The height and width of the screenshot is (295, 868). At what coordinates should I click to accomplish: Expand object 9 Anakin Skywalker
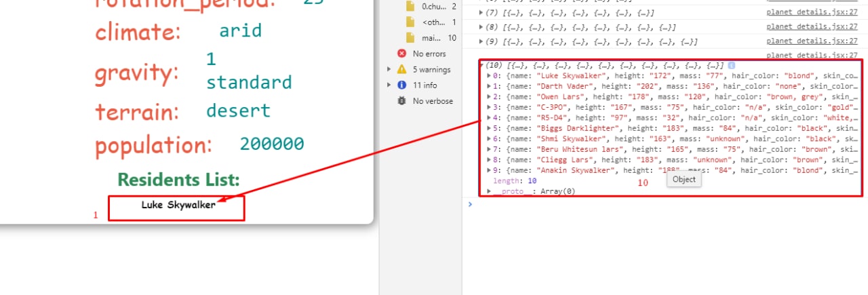490,170
